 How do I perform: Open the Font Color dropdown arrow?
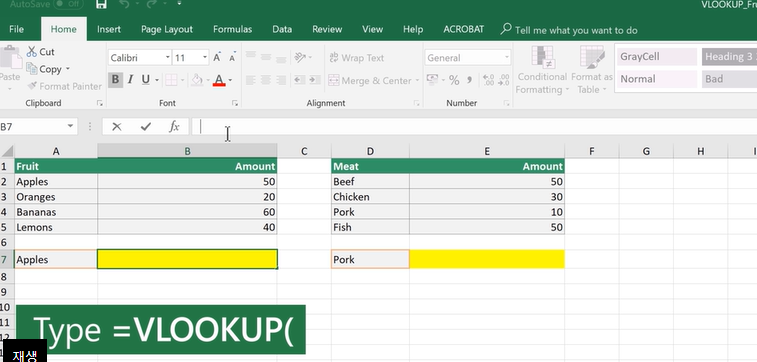(x=230, y=80)
